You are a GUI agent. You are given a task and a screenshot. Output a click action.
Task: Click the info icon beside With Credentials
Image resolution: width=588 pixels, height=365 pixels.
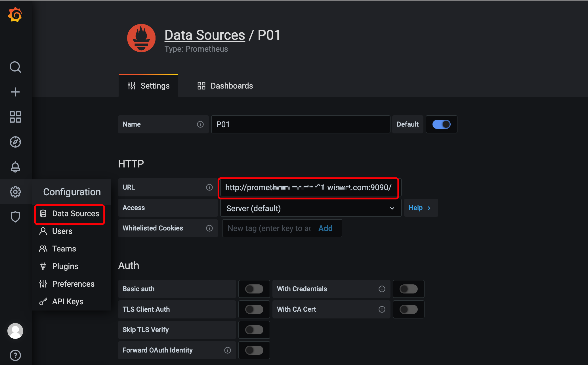click(382, 289)
